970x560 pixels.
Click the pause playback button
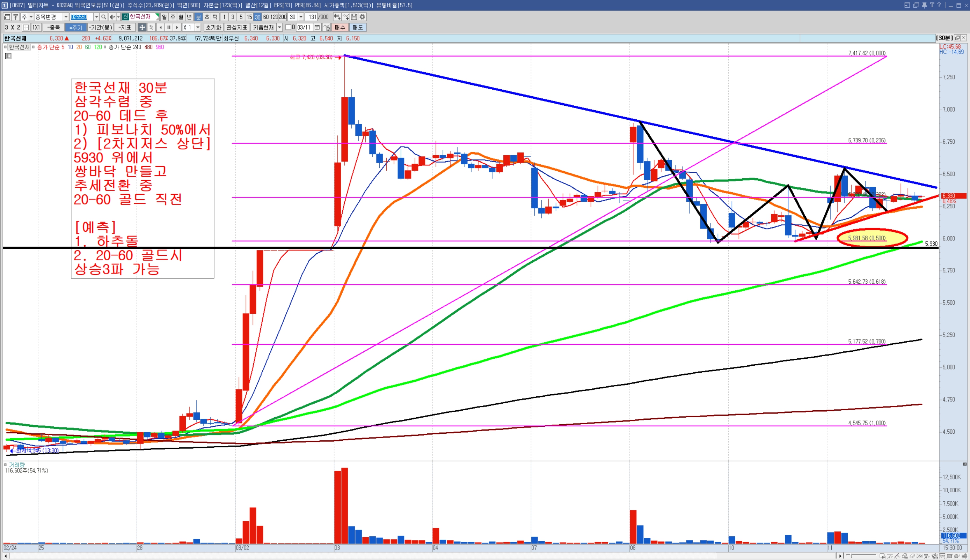169,27
